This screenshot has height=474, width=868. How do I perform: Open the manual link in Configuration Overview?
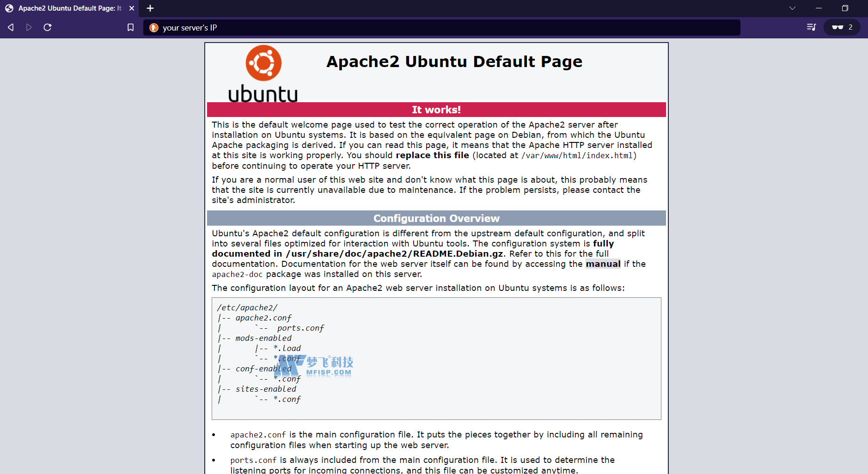tap(603, 264)
